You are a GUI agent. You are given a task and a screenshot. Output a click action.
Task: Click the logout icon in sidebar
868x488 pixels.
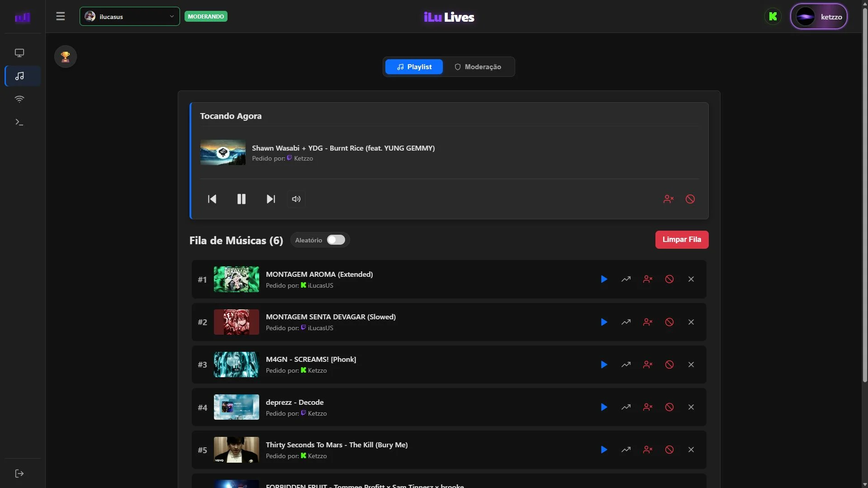pos(19,474)
